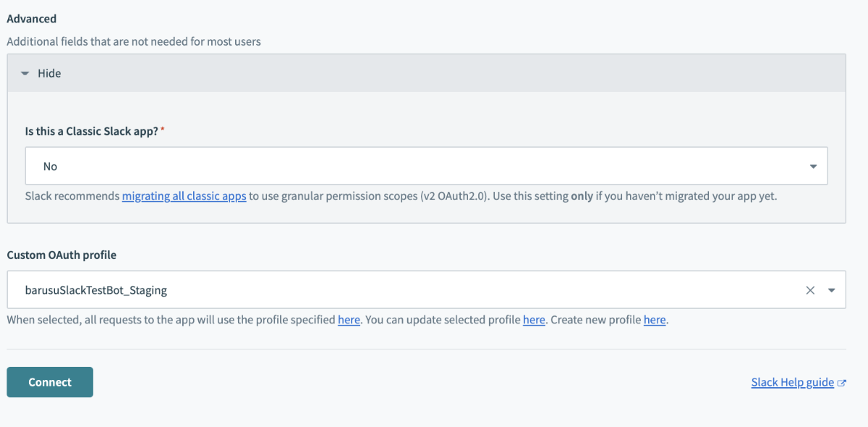
Task: Click the Connect button
Action: point(50,382)
